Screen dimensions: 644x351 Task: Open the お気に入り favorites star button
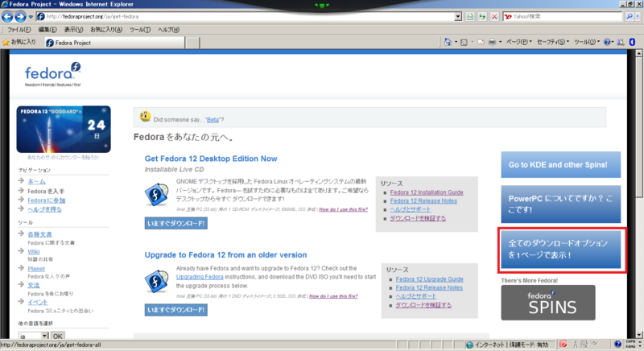pos(19,42)
